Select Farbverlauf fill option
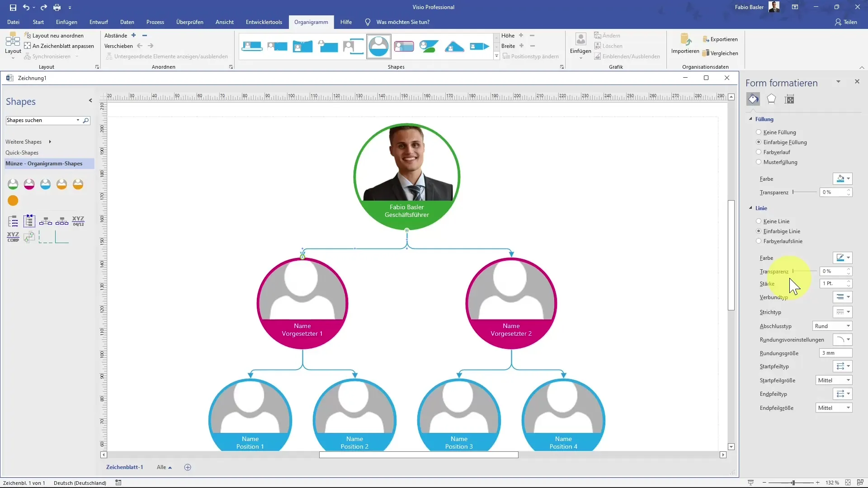Image resolution: width=868 pixels, height=488 pixels. coord(759,152)
